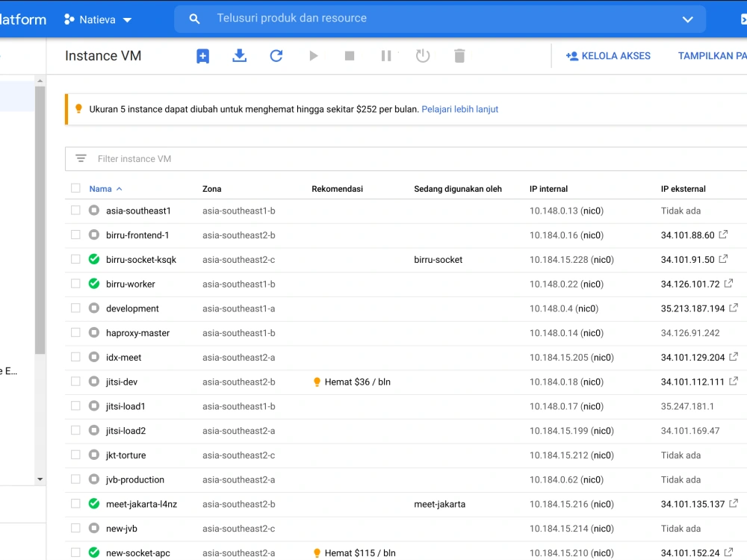This screenshot has width=747, height=560.
Task: Check the development row checkbox
Action: coord(75,308)
